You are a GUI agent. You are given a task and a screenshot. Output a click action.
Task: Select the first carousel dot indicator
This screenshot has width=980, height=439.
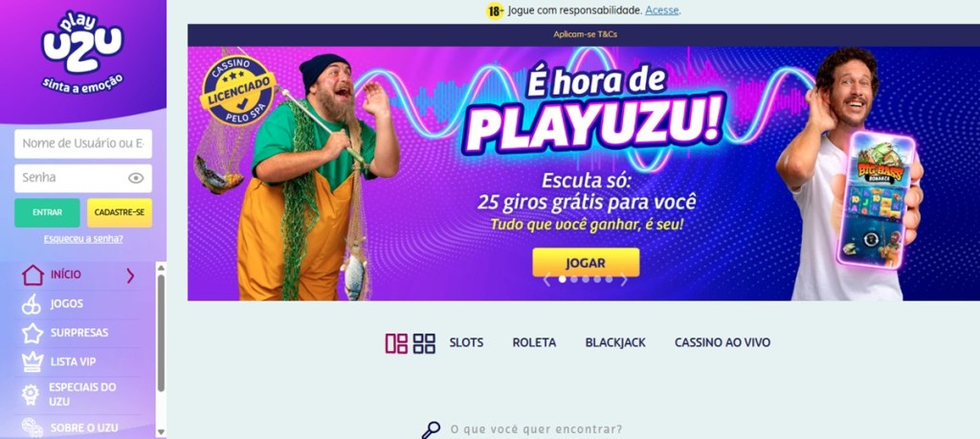[563, 279]
